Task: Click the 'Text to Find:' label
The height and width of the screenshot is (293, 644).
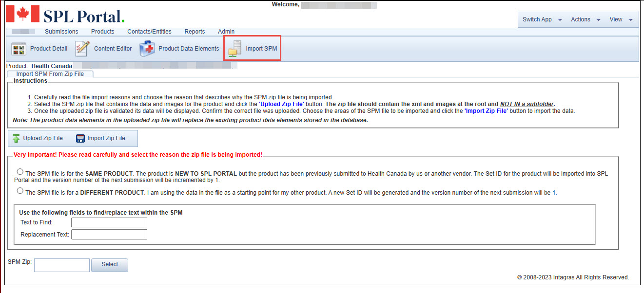Action: pos(37,222)
